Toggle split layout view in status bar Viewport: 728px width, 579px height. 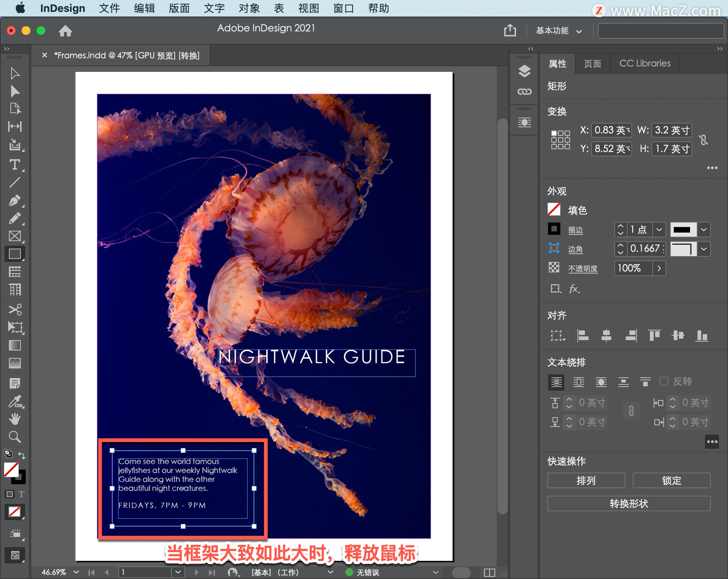tap(490, 572)
